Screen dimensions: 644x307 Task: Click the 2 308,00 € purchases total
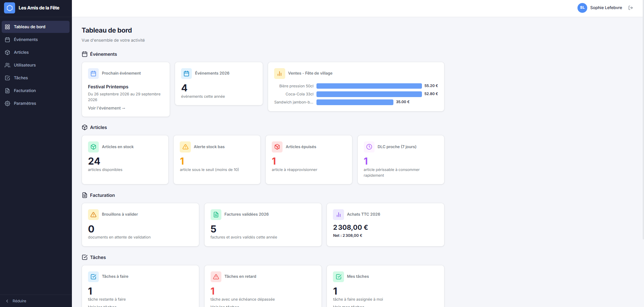click(x=350, y=227)
